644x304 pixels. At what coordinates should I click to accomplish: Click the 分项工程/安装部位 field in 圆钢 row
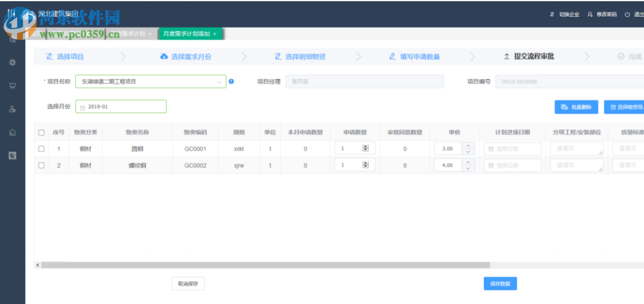(576, 149)
